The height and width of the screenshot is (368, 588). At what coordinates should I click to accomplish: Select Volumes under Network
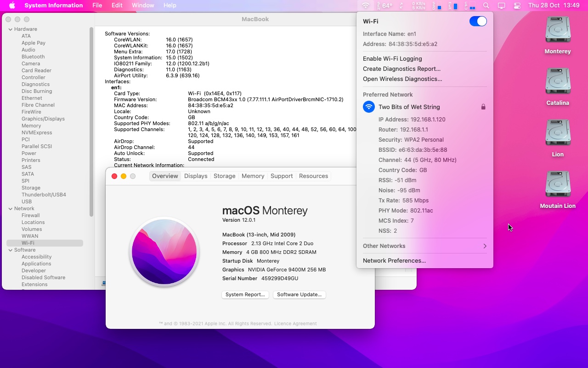tap(32, 229)
